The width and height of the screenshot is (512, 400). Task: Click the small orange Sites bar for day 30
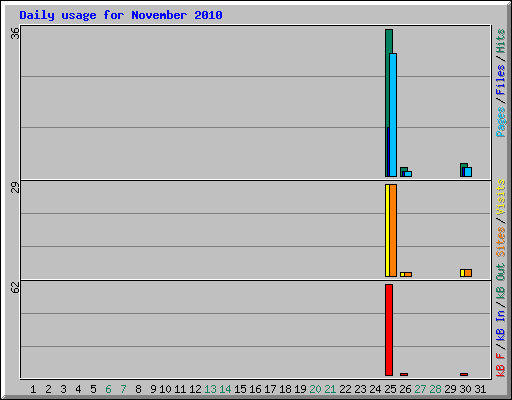[x=468, y=273]
